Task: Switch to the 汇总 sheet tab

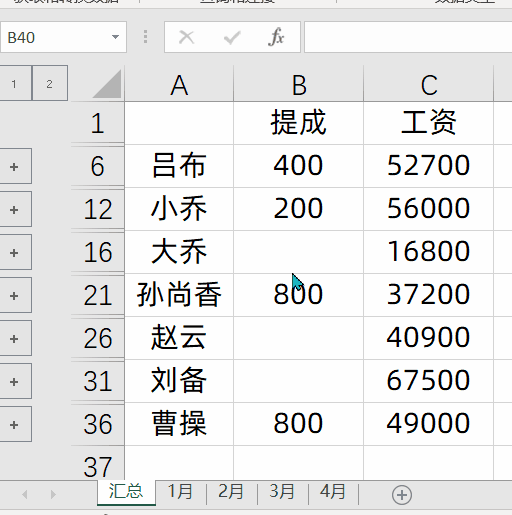Action: (126, 492)
